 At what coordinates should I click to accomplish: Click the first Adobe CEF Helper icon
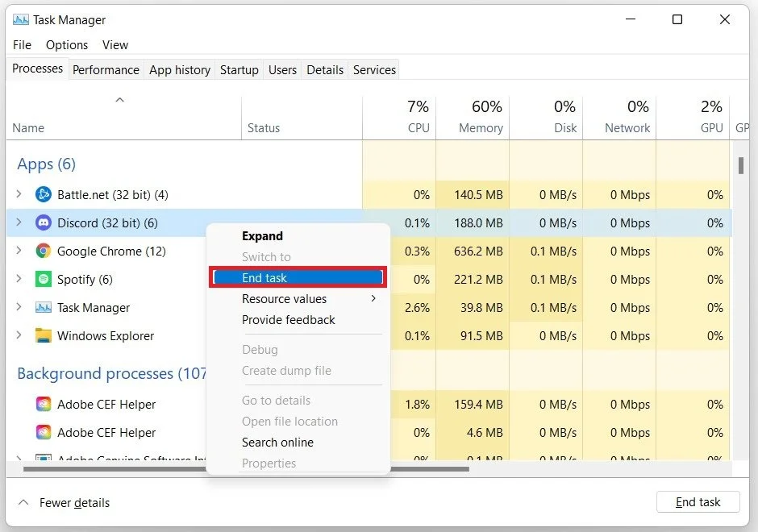click(x=44, y=404)
